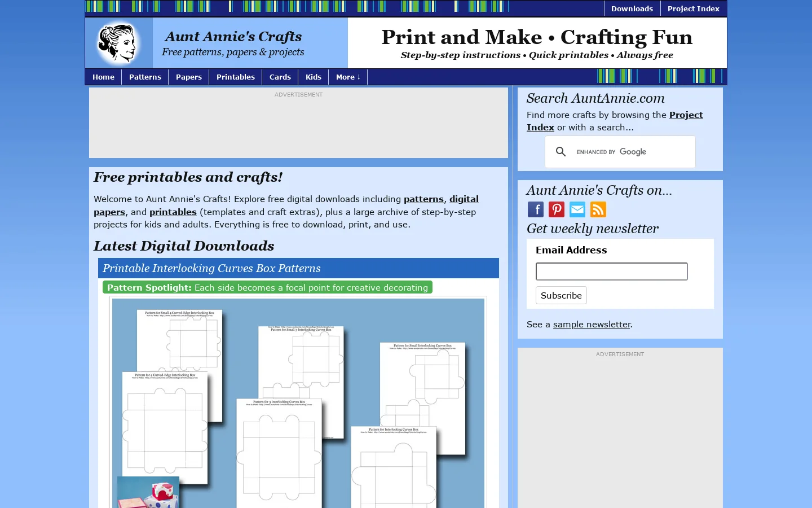Click the Pattern Spotlight green banner
812x508 pixels.
click(267, 287)
